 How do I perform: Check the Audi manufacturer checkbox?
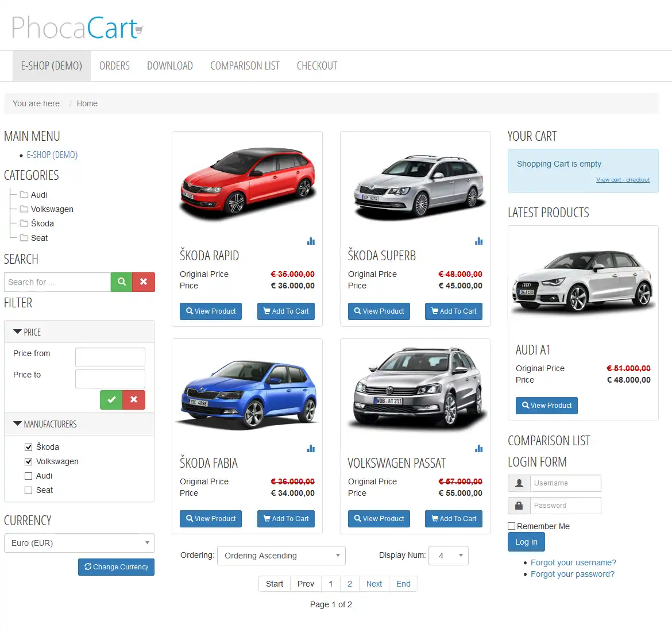tap(28, 476)
